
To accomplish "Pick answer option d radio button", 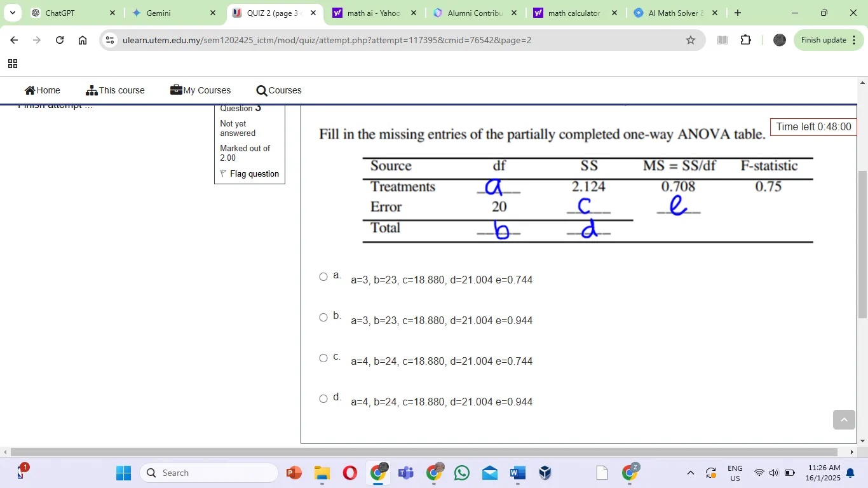I will tap(323, 398).
